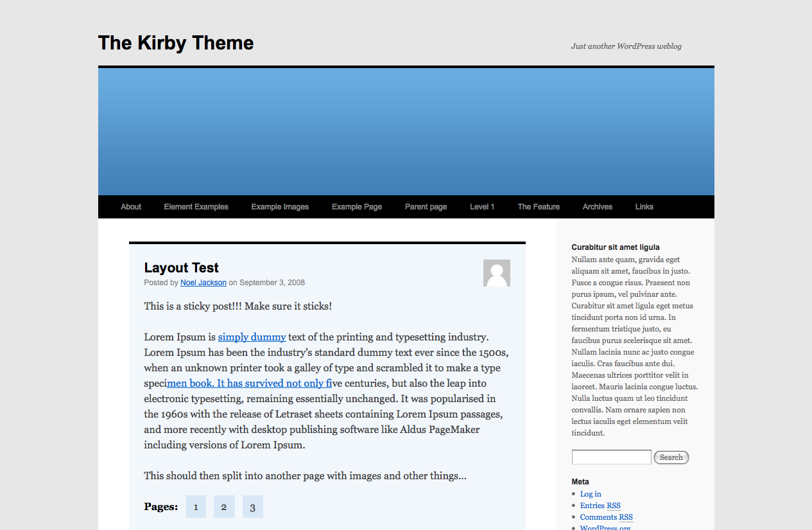Open the Element Examples menu item
Screen dimensions: 812x530
tap(196, 206)
